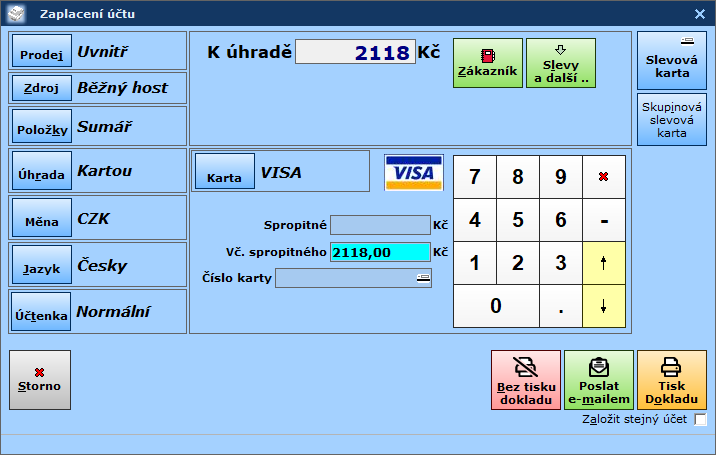Viewport: 716px width, 455px height.
Task: Click the Slevová karta button
Action: click(672, 60)
